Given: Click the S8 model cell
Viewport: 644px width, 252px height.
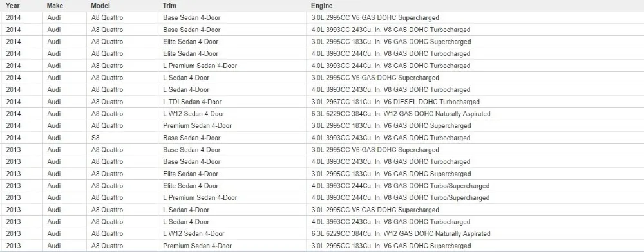Looking at the screenshot, I should pyautogui.click(x=95, y=138).
